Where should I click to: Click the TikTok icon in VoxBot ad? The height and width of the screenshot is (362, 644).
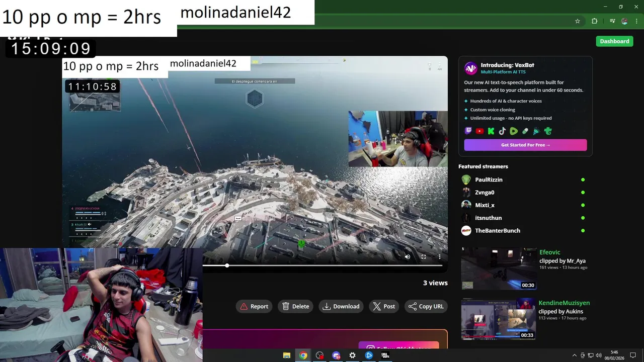[x=502, y=131]
